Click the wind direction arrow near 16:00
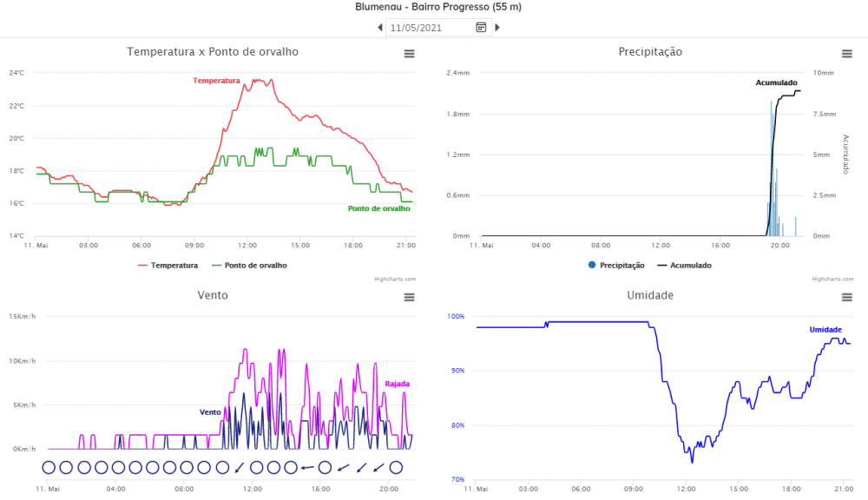Screen dimensions: 868x500 (x=307, y=468)
